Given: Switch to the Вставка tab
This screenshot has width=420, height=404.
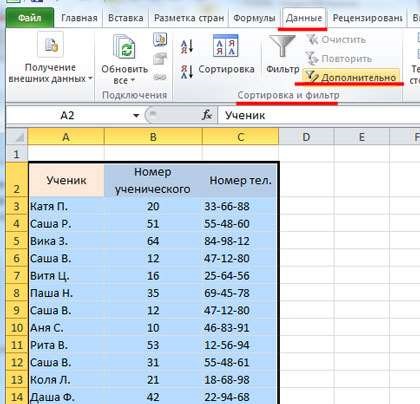Looking at the screenshot, I should point(126,18).
